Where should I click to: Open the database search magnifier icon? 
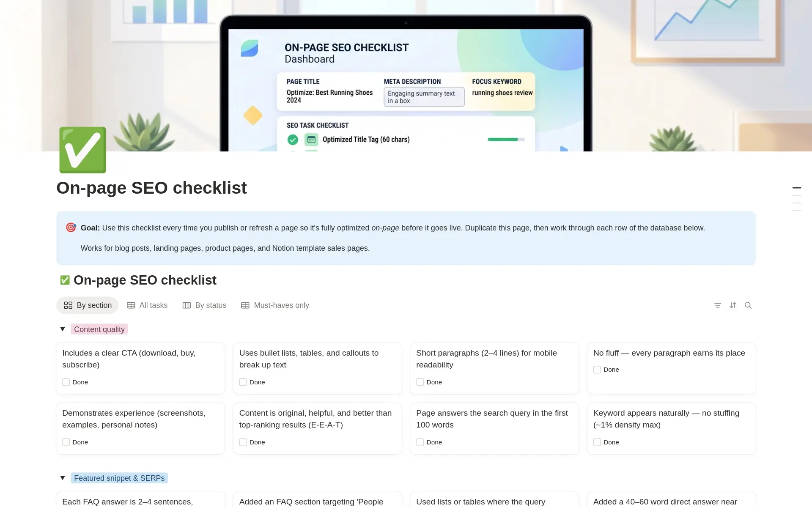748,305
